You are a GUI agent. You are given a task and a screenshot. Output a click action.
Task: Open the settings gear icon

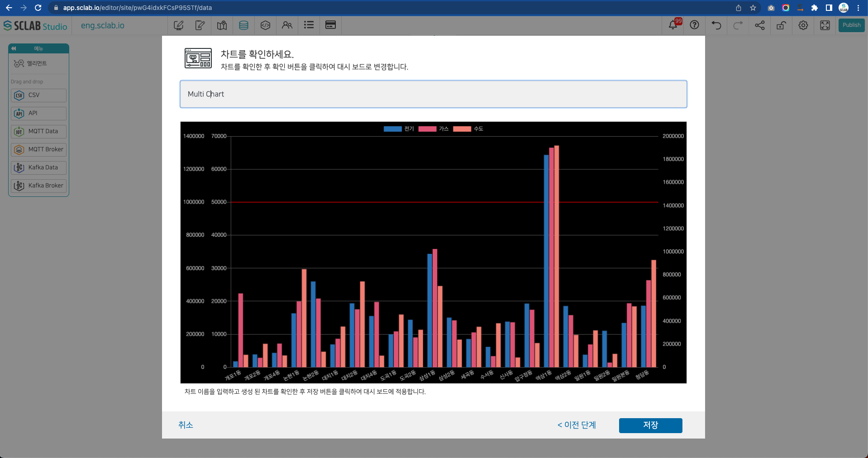point(803,25)
